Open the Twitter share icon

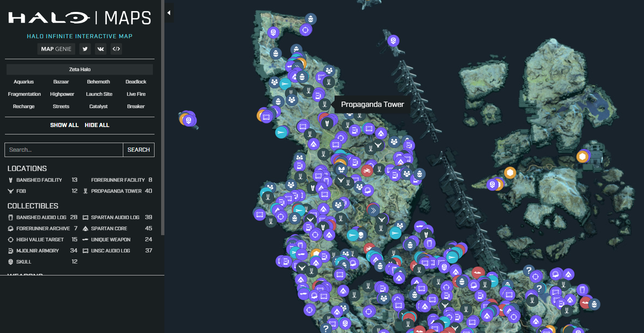[85, 49]
